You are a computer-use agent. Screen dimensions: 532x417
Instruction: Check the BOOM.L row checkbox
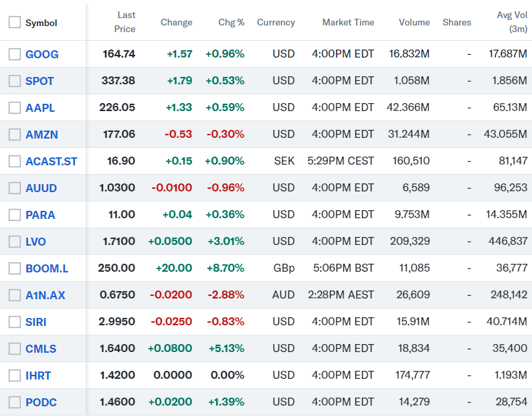click(x=15, y=268)
